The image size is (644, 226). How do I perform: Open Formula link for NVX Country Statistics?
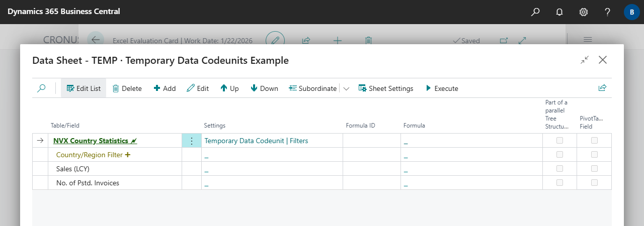click(406, 142)
